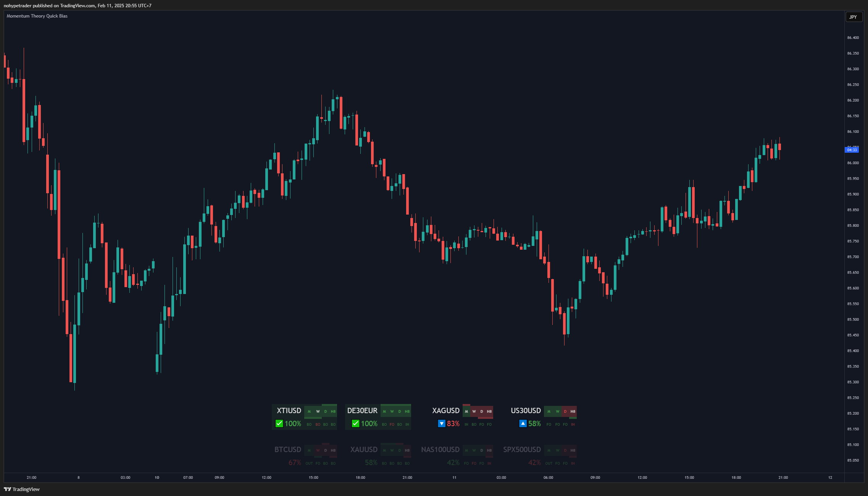Click the 42% value under NAS100USD
The height and width of the screenshot is (496, 868).
pos(453,462)
